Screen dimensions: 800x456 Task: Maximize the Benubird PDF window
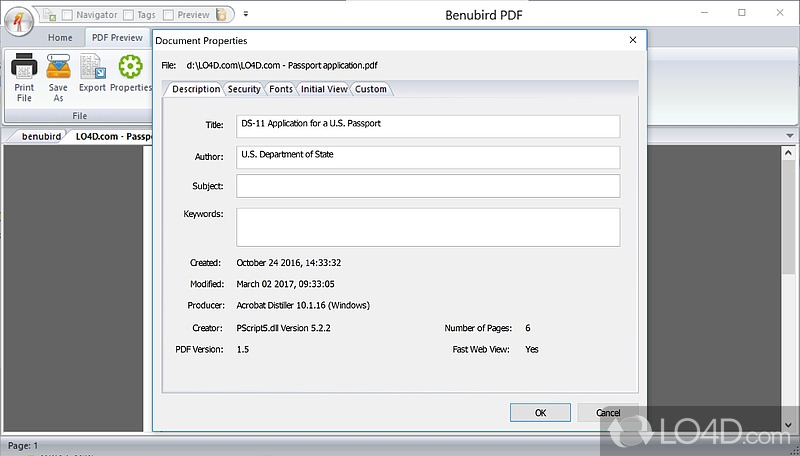point(742,13)
